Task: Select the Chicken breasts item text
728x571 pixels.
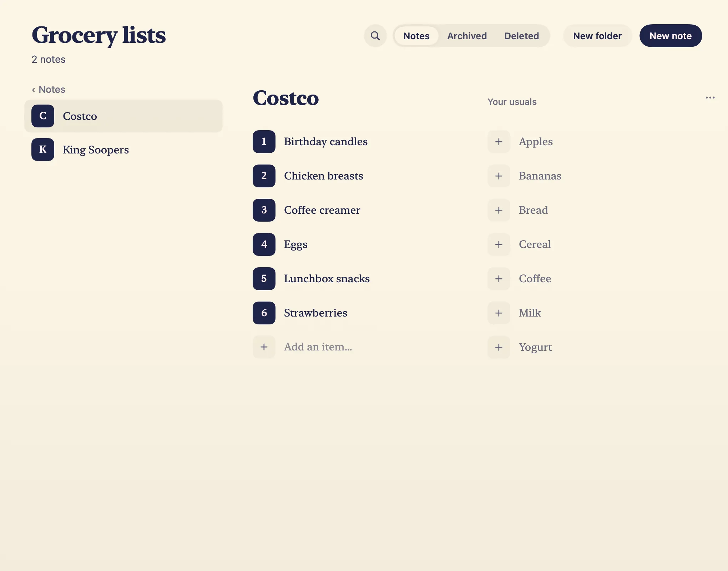Action: pyautogui.click(x=323, y=176)
